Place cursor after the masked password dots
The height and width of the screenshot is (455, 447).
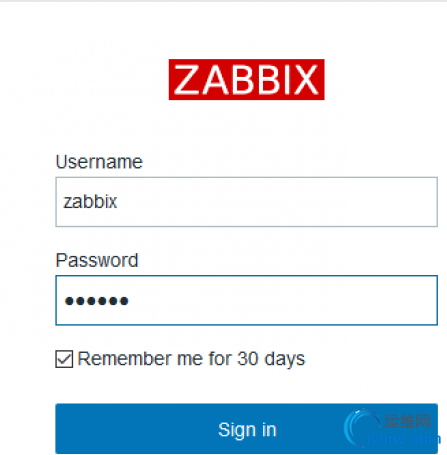pos(129,301)
